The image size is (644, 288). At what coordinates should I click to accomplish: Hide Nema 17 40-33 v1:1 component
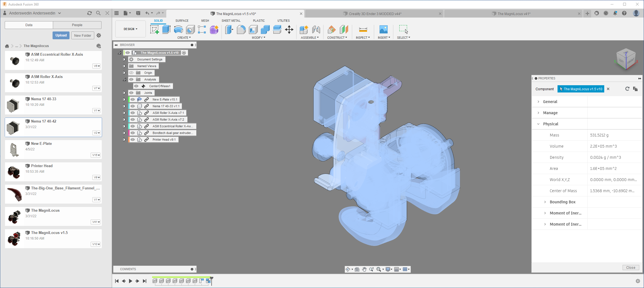coord(133,106)
